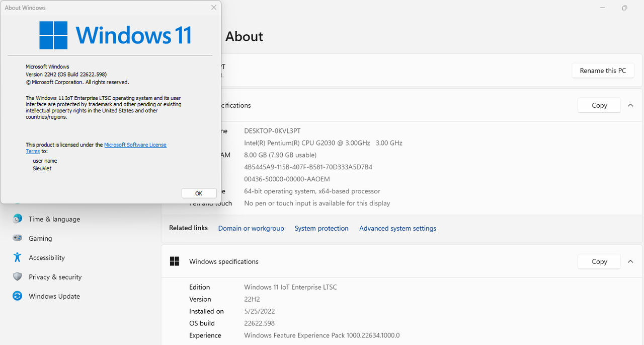
Task: Open Privacy & security settings
Action: [55, 277]
